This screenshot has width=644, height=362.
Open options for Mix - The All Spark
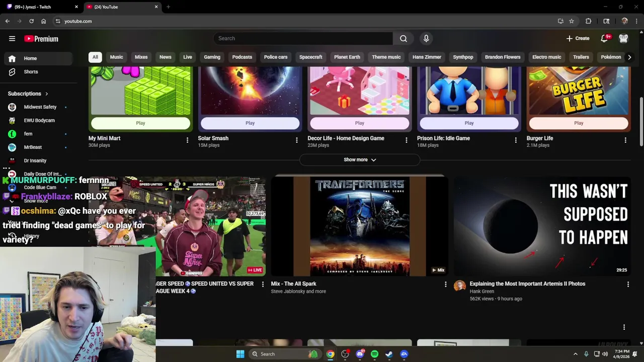point(445,285)
